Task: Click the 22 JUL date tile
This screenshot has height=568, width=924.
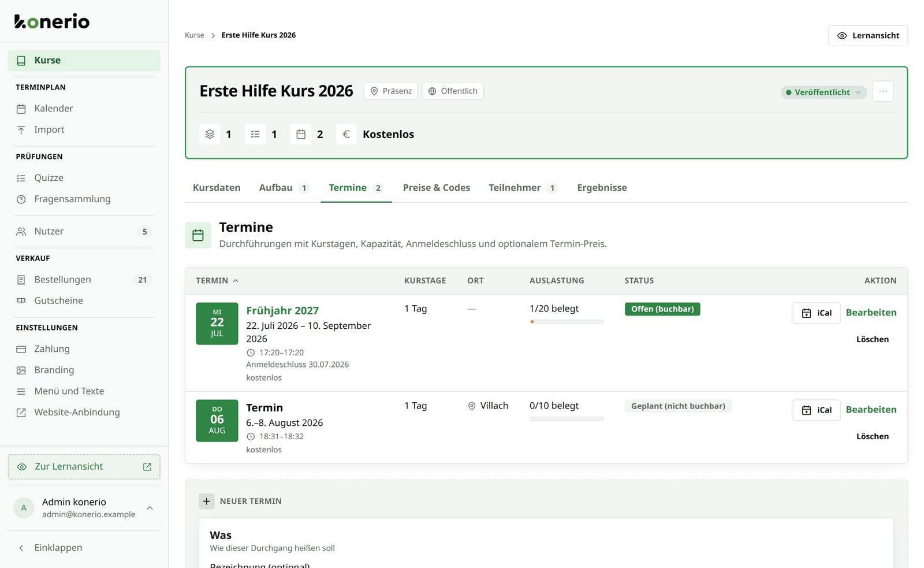Action: tap(217, 324)
